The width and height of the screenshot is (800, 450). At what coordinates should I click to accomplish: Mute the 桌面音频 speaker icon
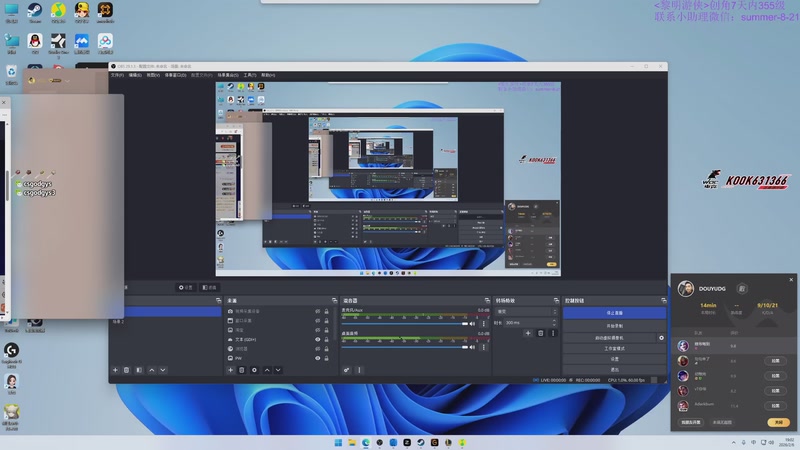click(x=472, y=347)
